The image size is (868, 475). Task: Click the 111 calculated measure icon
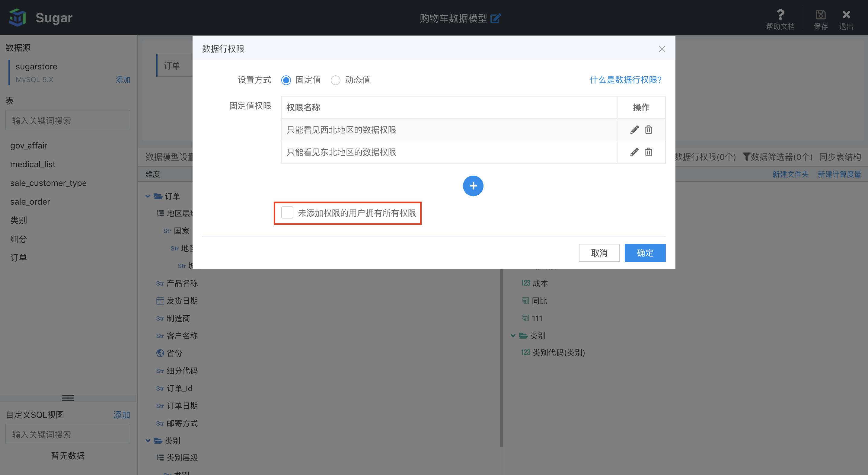[525, 318]
